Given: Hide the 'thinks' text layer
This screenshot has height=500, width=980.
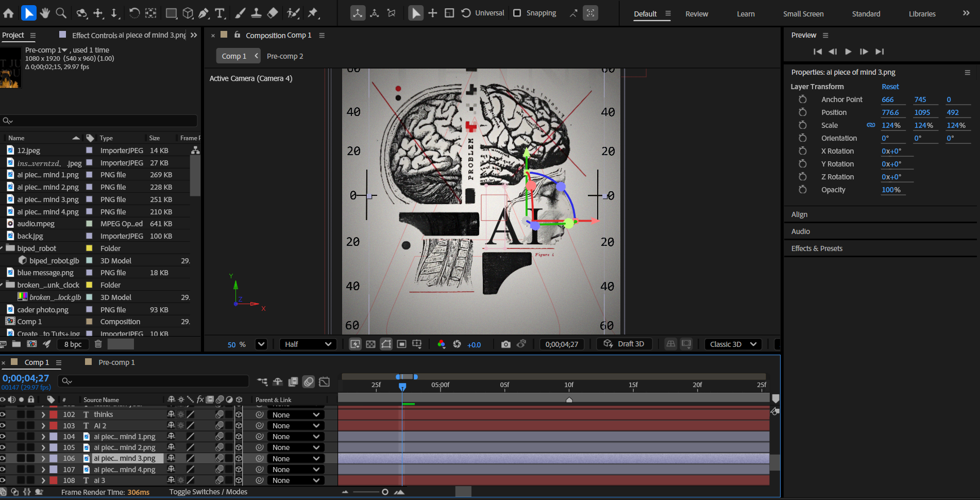Looking at the screenshot, I should (3, 414).
